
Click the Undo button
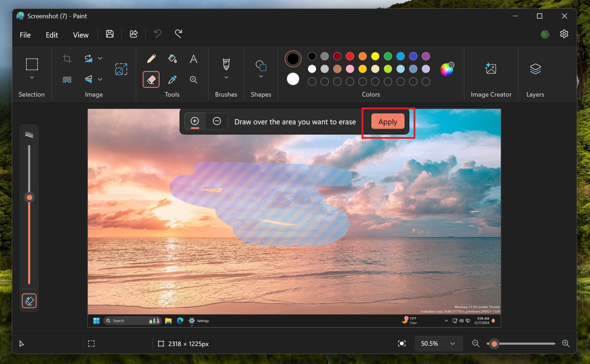157,34
